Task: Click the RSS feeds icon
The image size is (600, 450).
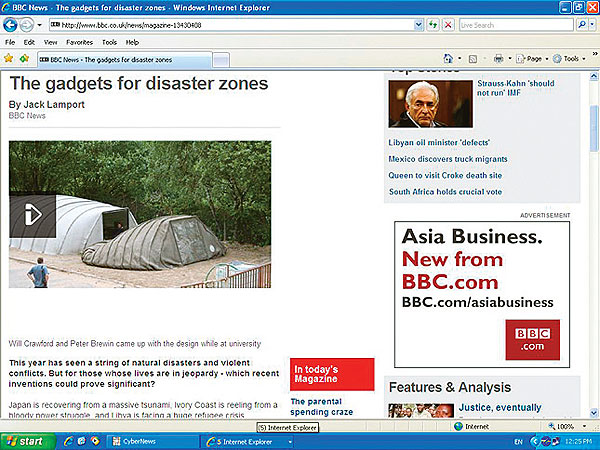Action: 473,59
